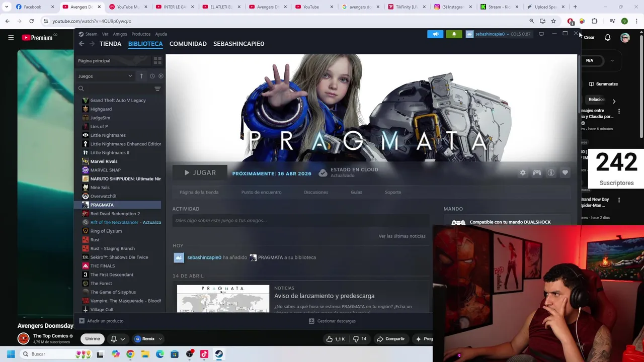The height and width of the screenshot is (362, 644).
Task: Open the Steam menu
Action: point(88,34)
